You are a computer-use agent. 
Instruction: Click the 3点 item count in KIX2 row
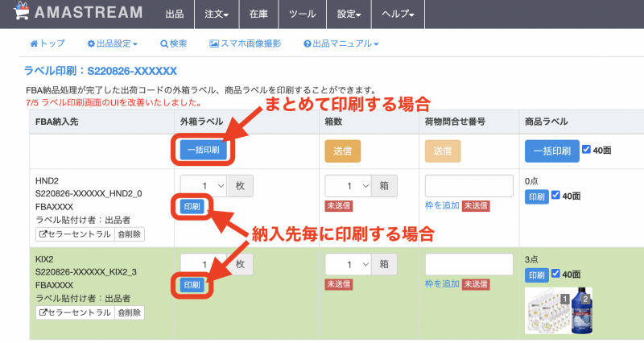click(x=531, y=259)
